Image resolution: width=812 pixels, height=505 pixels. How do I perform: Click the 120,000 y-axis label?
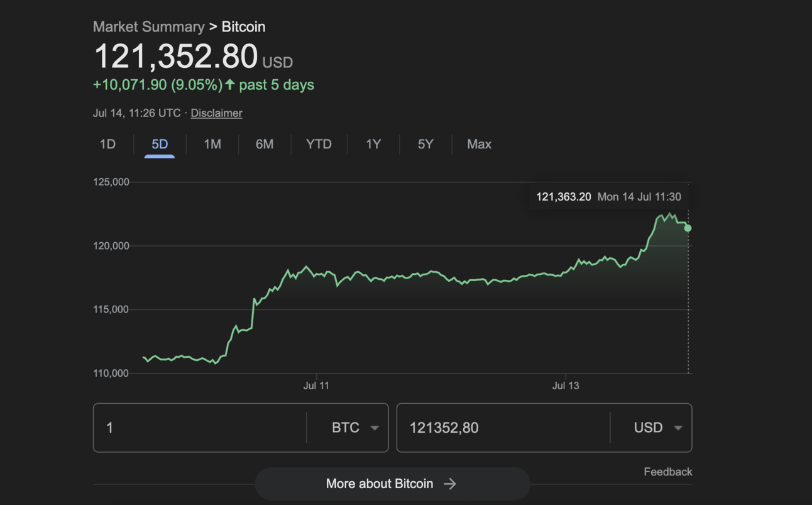click(111, 246)
